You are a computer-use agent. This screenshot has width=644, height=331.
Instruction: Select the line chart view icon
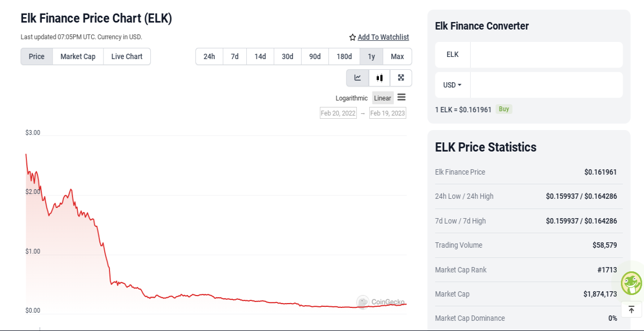357,78
